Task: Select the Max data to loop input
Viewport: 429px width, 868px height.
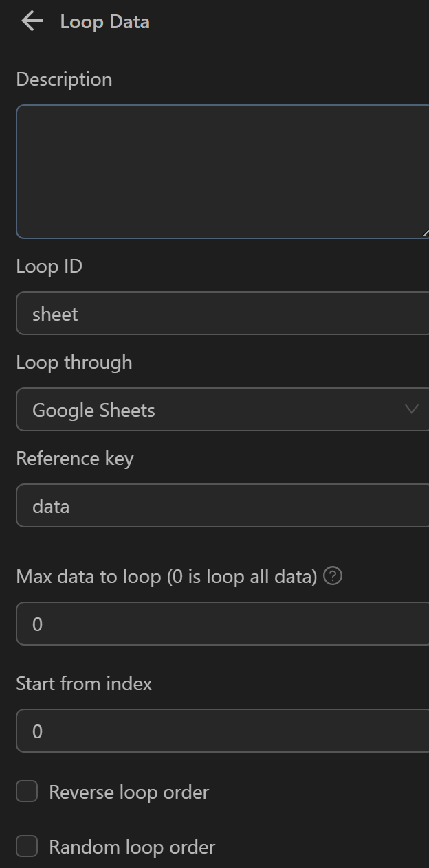Action: [x=220, y=624]
